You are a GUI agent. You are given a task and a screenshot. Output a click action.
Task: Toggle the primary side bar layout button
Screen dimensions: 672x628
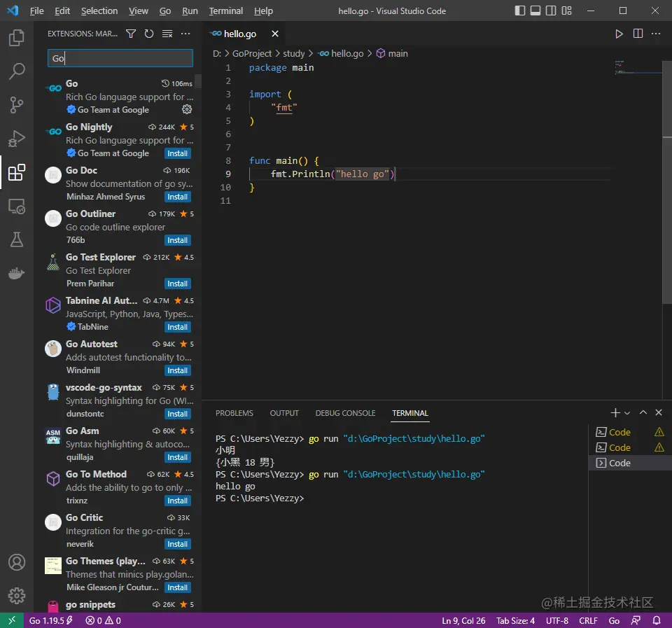(x=519, y=11)
